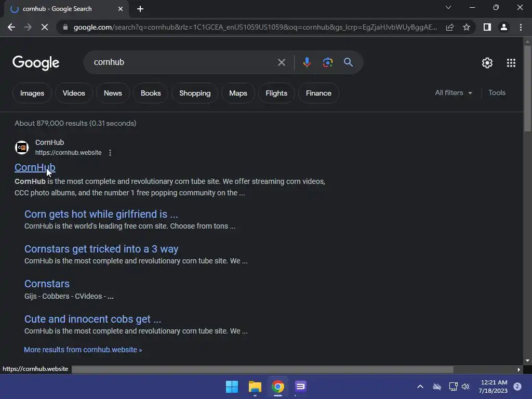The image size is (532, 399).
Task: Open the taskbar clock and date
Action: 493,387
